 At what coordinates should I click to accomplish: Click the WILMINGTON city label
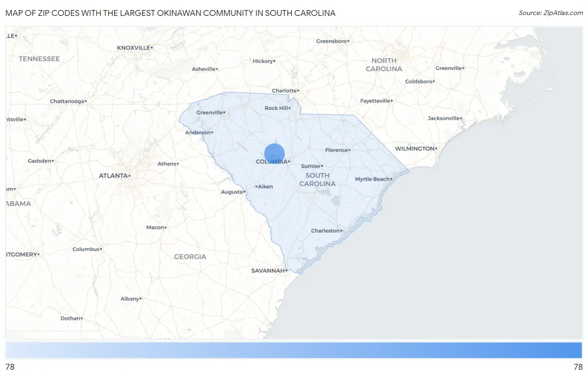pos(415,148)
